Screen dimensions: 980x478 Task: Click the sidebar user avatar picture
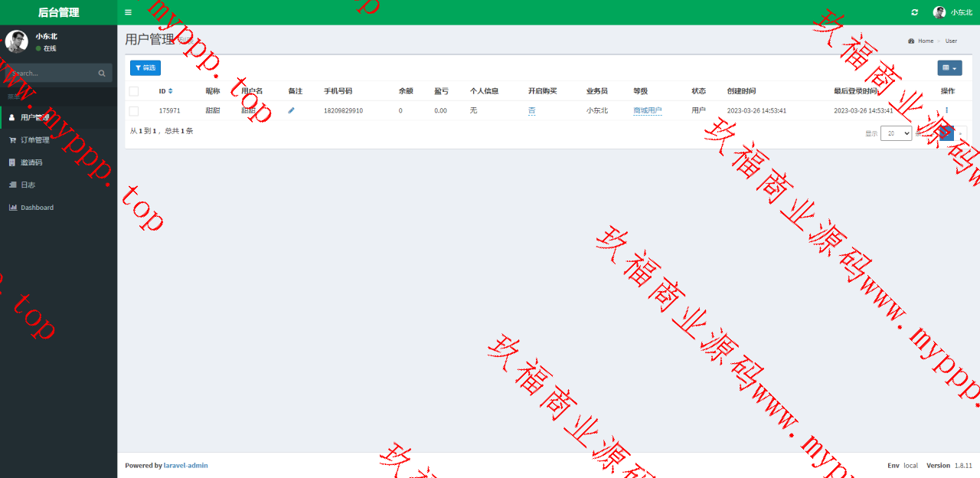17,41
